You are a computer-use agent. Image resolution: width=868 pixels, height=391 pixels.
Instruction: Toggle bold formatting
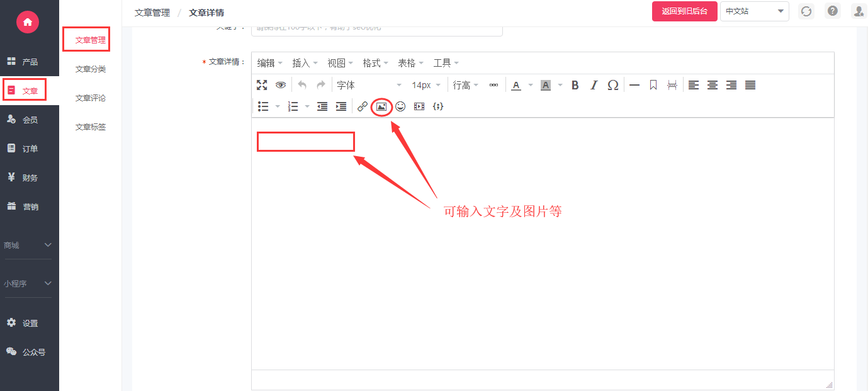click(575, 85)
